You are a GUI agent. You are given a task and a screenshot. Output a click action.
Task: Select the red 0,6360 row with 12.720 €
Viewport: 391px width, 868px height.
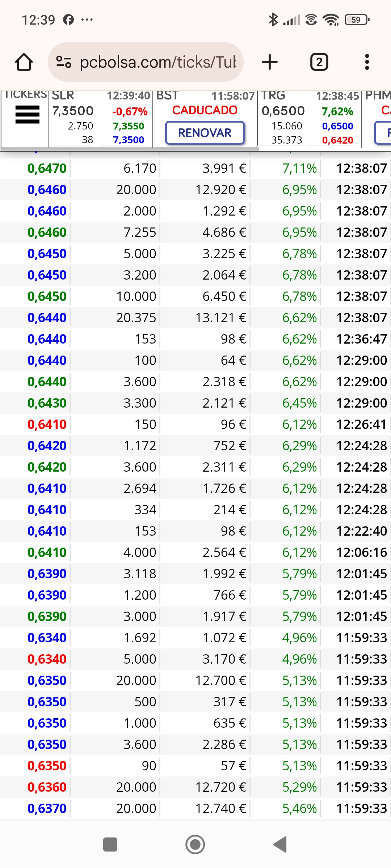click(x=195, y=787)
